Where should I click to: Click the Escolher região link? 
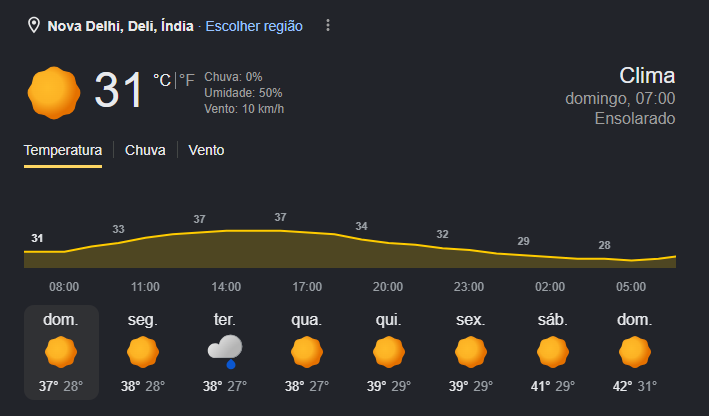click(x=254, y=26)
